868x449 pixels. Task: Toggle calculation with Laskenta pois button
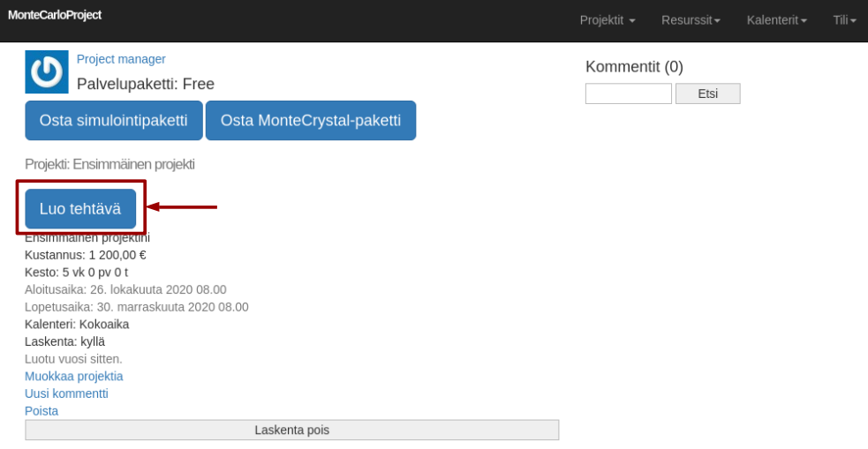click(291, 430)
